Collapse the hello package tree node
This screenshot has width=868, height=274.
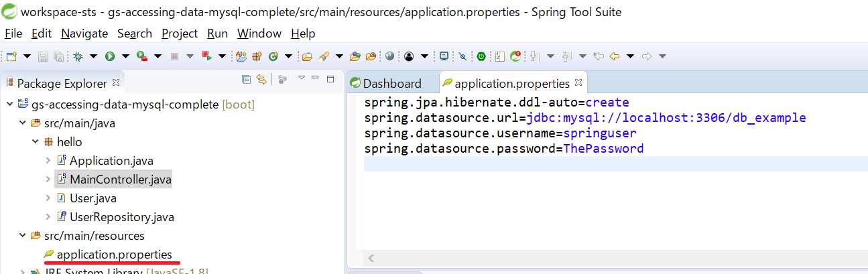coord(35,142)
